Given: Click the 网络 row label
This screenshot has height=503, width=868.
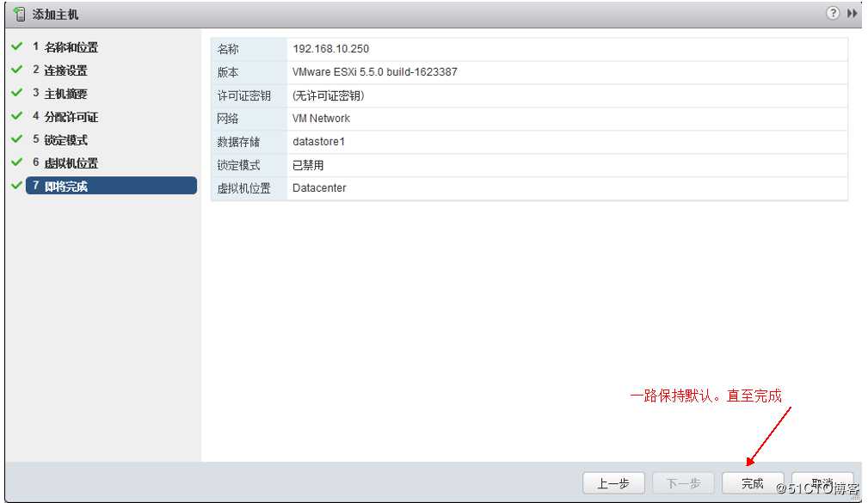Looking at the screenshot, I should point(227,119).
